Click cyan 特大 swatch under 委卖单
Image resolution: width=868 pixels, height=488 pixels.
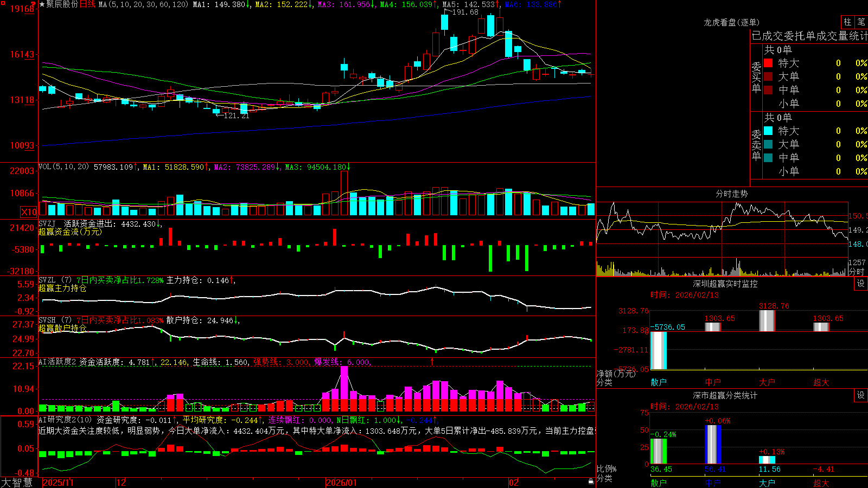768,131
